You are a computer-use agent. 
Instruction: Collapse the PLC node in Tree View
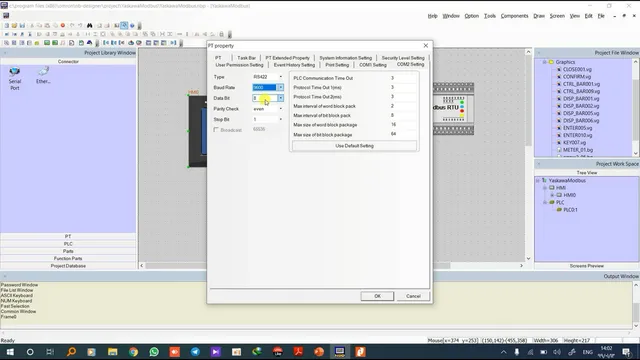click(545, 202)
